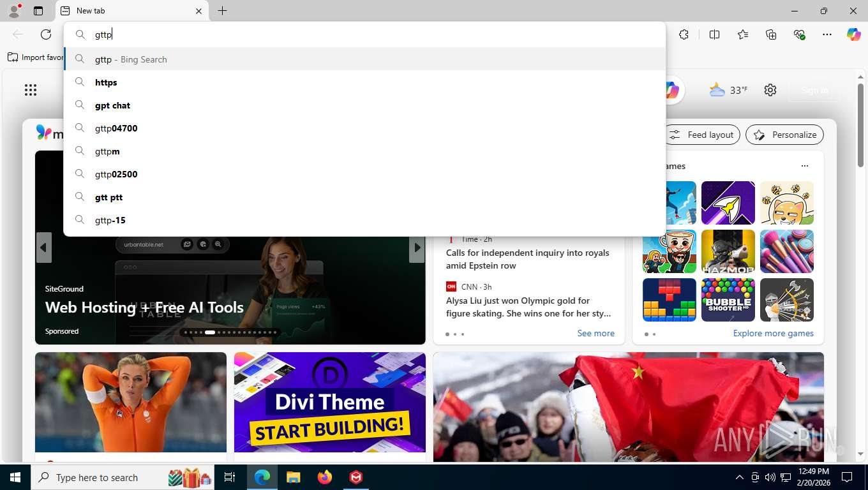Click Microsoft Edge icon on taskbar
The width and height of the screenshot is (868, 490).
(x=262, y=477)
